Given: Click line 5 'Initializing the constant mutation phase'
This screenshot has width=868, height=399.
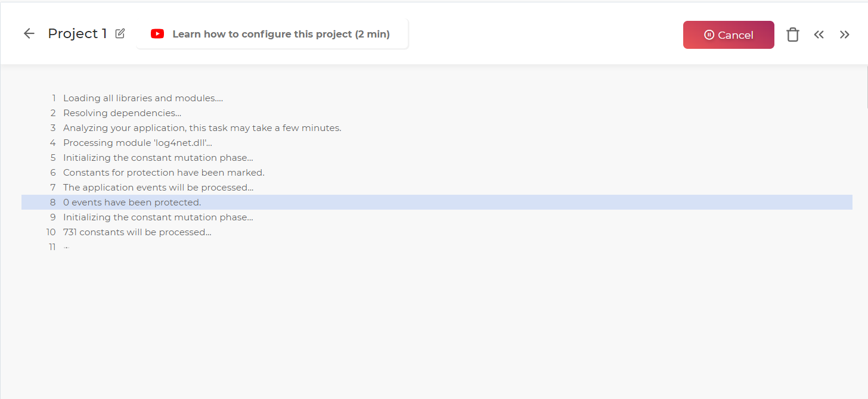Looking at the screenshot, I should tap(158, 158).
